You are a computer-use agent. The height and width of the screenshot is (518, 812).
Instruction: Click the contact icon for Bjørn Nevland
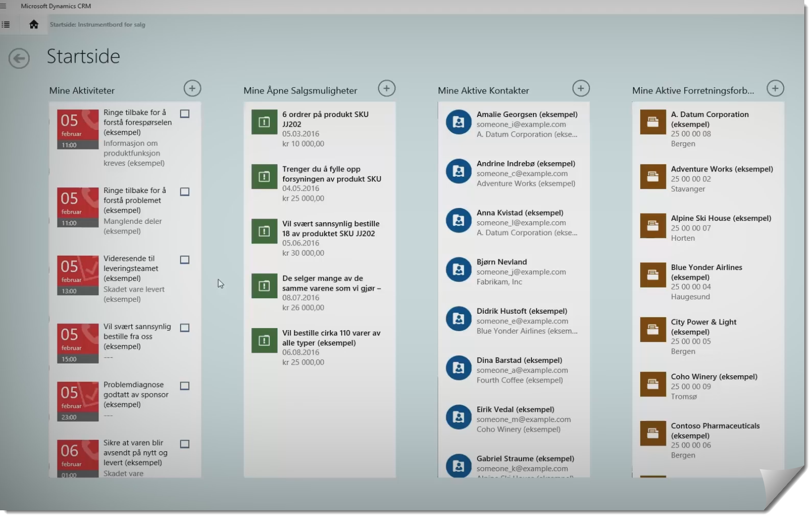tap(459, 270)
